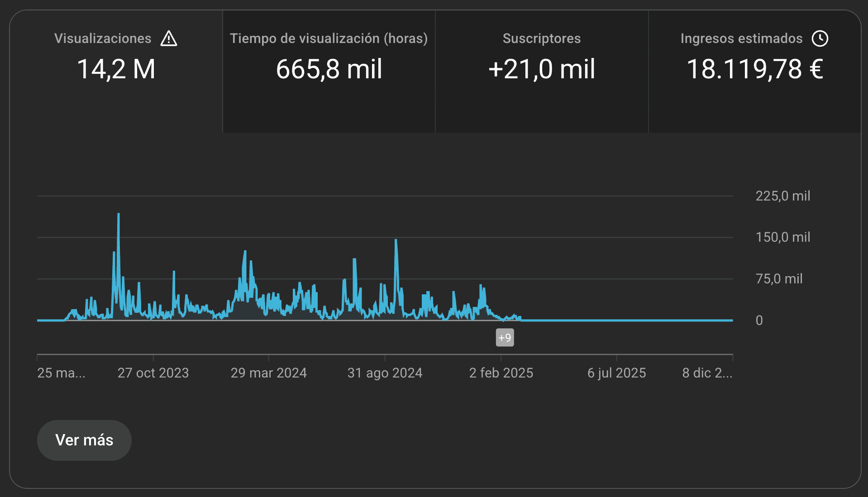Click the 29 mar 2024 date label
This screenshot has width=868, height=497.
click(x=268, y=373)
